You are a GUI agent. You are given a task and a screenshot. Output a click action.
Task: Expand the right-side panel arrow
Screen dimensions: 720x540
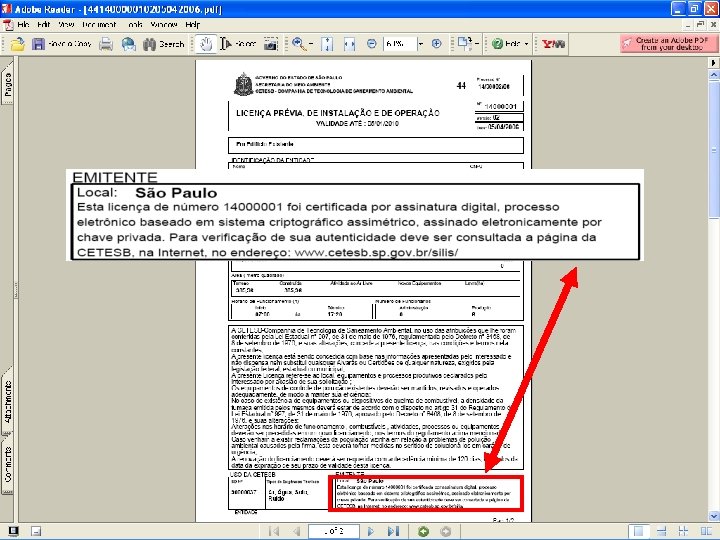click(x=714, y=62)
